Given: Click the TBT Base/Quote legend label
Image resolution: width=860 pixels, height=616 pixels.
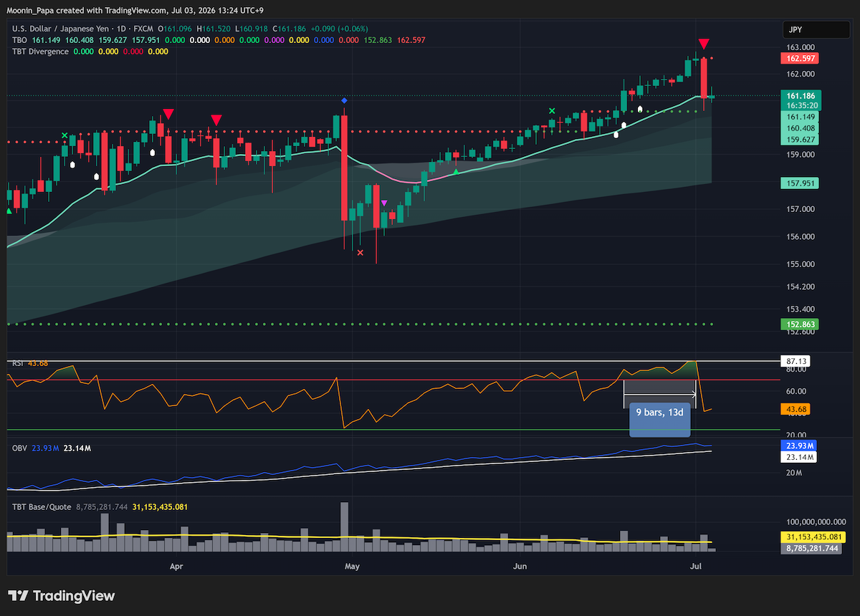Looking at the screenshot, I should (40, 507).
